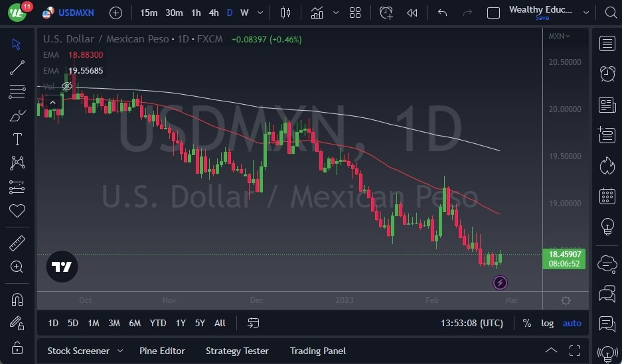Toggle the auto price scale
The height and width of the screenshot is (364, 622).
(572, 323)
